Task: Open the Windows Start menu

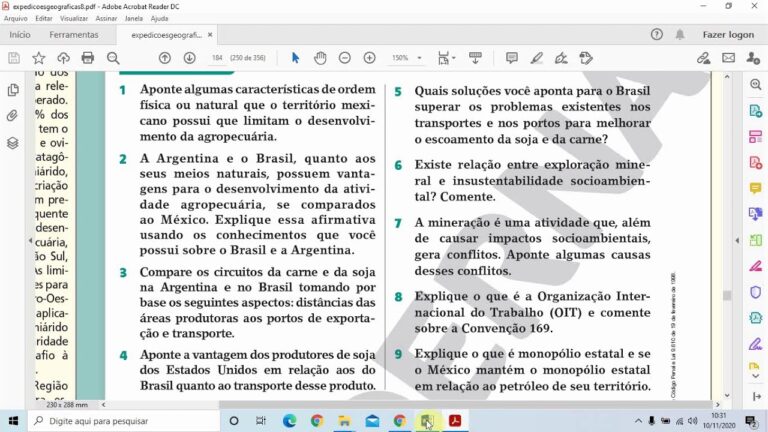Action: coord(13,421)
